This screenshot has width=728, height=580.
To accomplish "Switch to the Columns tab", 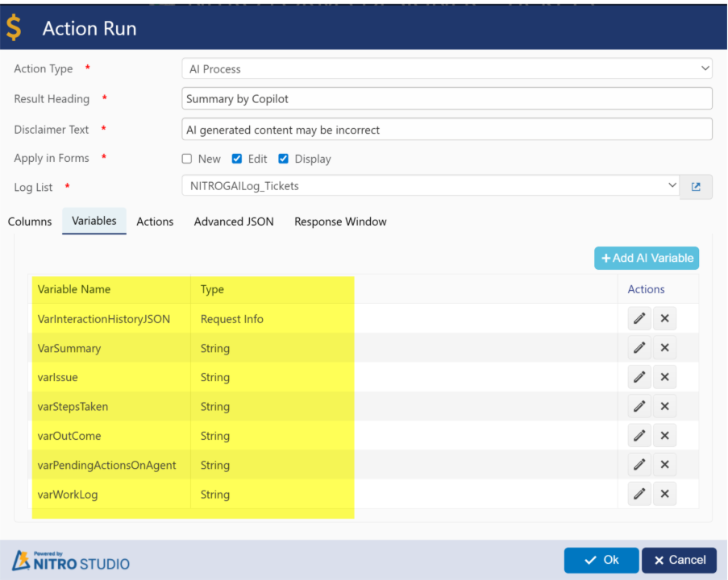I will point(30,222).
